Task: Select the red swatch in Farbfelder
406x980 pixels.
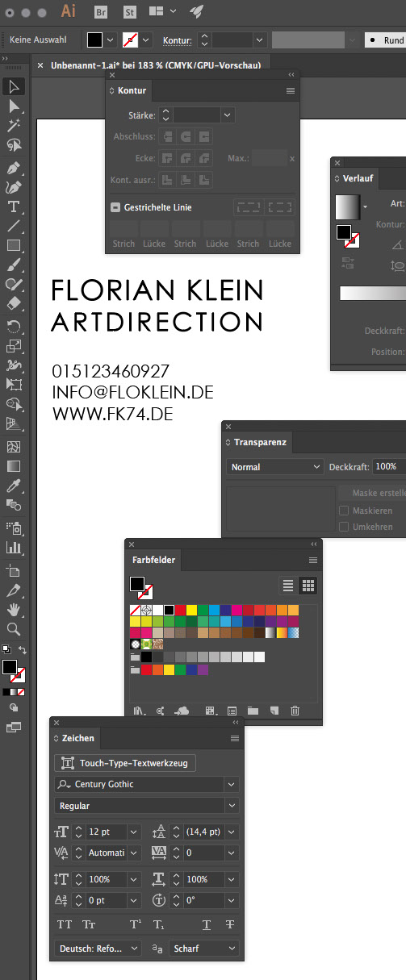Action: coord(180,610)
